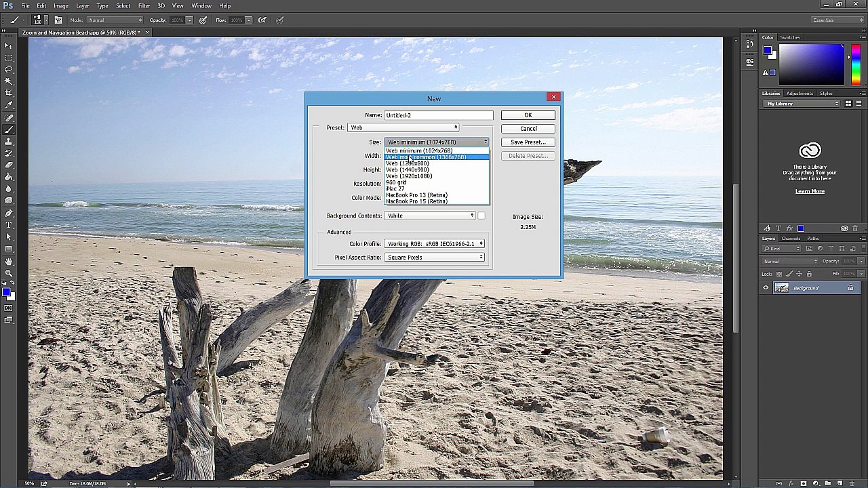
Task: Select the Eyedropper tool
Action: tap(8, 105)
